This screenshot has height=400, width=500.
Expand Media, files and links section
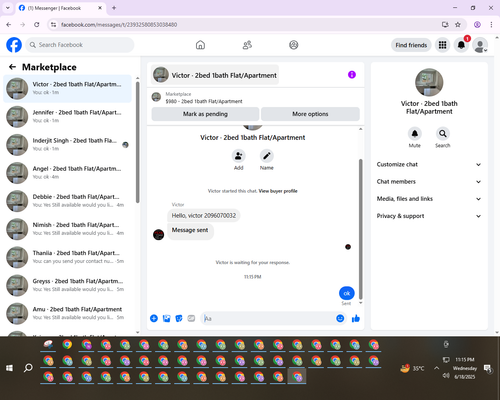[x=429, y=199]
